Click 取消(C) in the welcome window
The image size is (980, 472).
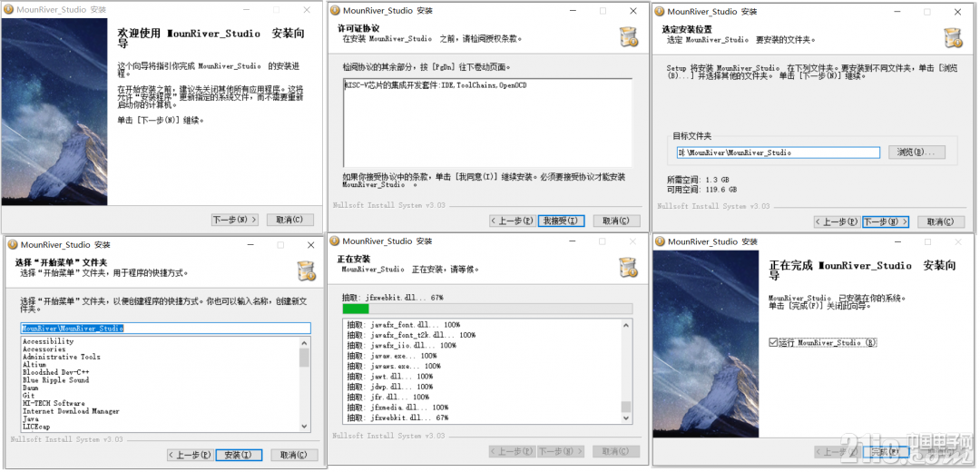(x=289, y=220)
